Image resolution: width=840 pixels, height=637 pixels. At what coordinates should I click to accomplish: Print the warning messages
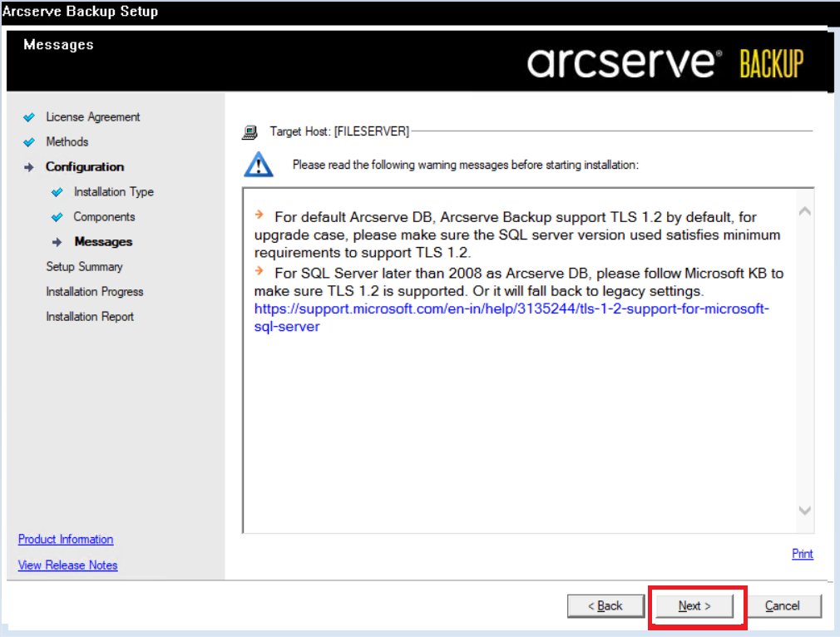(802, 554)
